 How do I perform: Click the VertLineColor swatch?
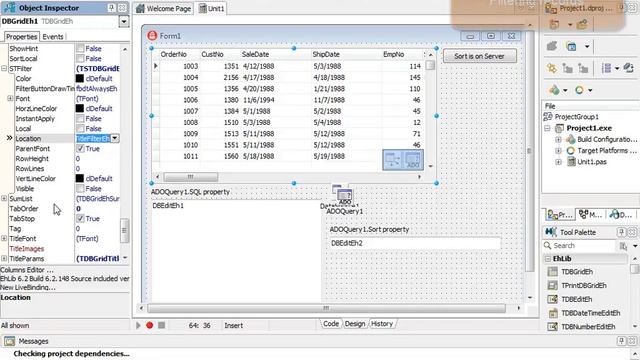click(80, 178)
